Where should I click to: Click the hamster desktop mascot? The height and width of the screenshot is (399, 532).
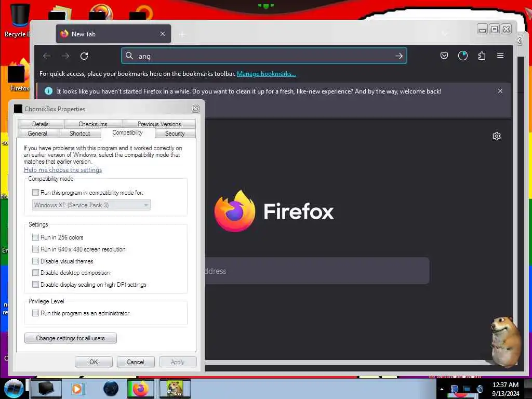(x=505, y=342)
